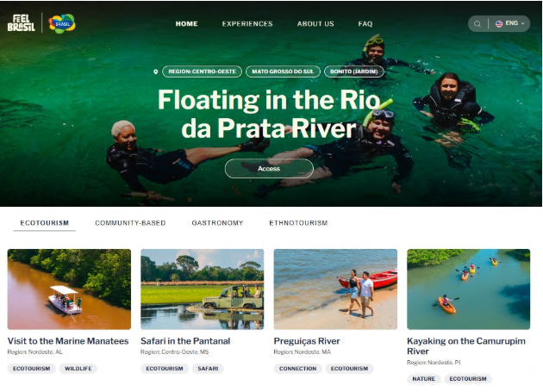Image resolution: width=543 pixels, height=392 pixels.
Task: Switch to the Ethnotourism tab
Action: [298, 223]
